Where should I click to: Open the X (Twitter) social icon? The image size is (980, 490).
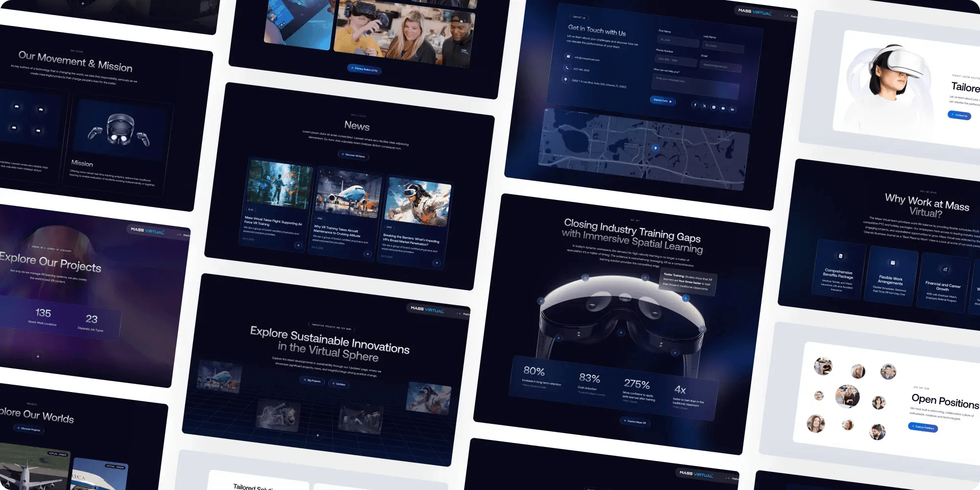pos(704,106)
